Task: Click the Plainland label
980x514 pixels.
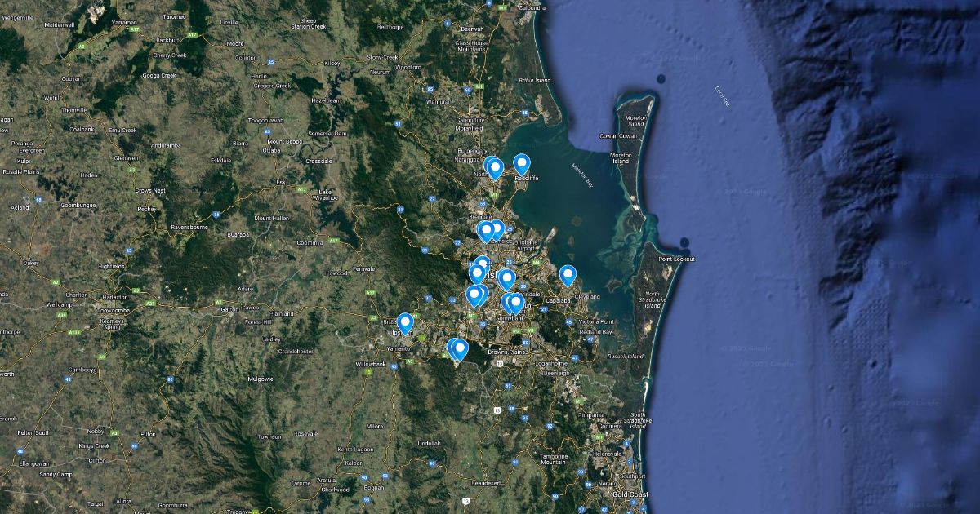Action: point(281,314)
